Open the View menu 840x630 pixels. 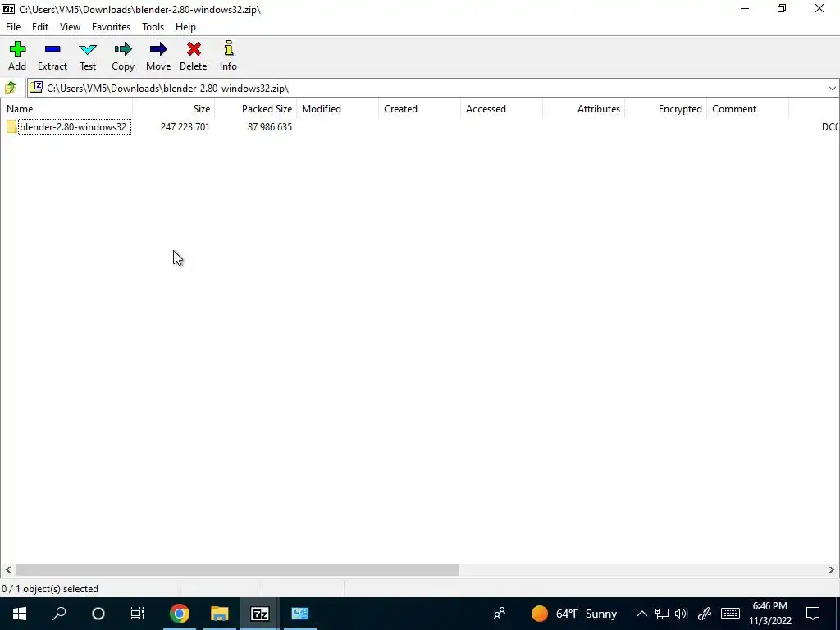coord(71,27)
